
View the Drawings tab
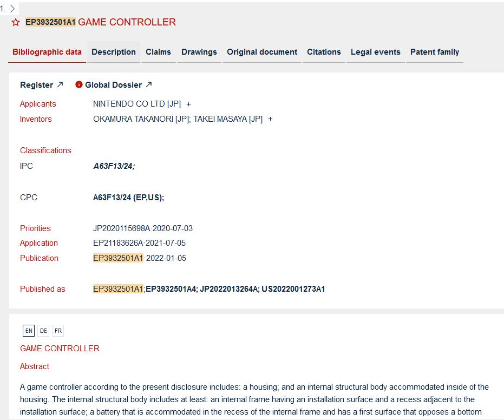199,52
